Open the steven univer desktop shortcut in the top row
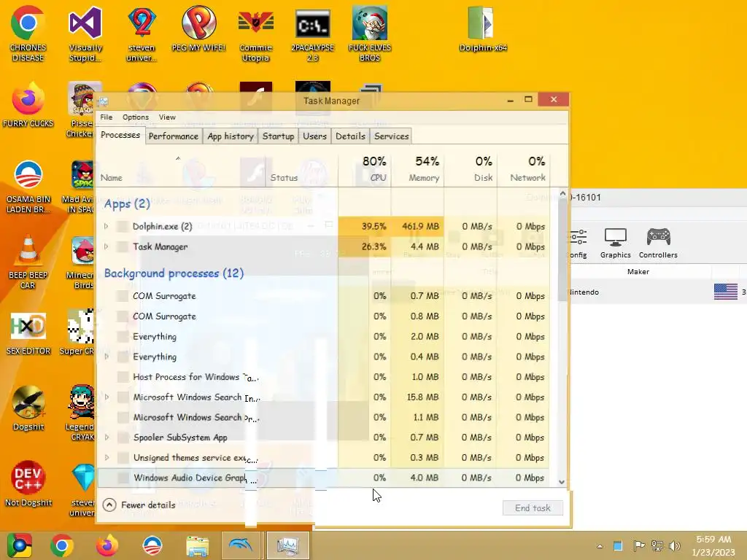Screen dimensions: 747x560 click(x=142, y=34)
